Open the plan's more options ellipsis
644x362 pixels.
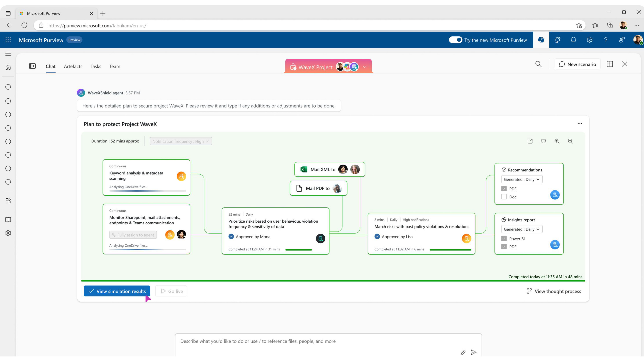point(580,124)
